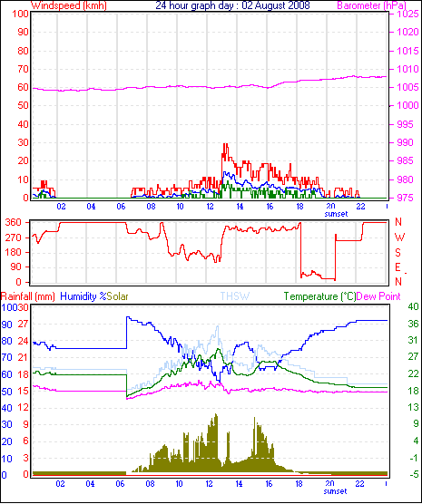This screenshot has width=422, height=504.
Task: Click the 'Rainfall (mm)' legend label
Action: coord(28,296)
